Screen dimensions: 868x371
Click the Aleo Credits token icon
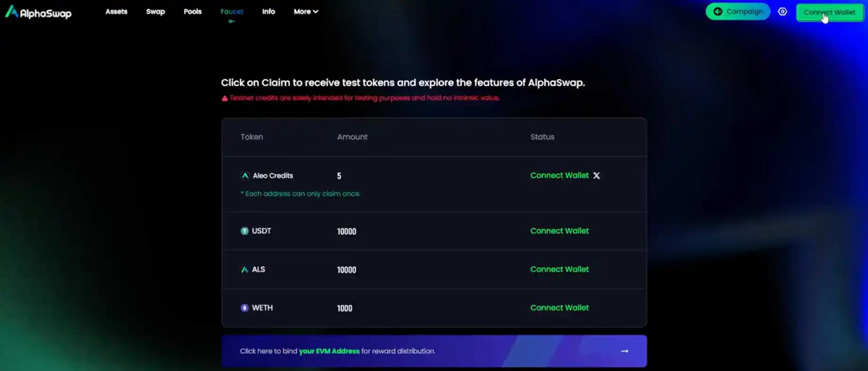tap(245, 176)
